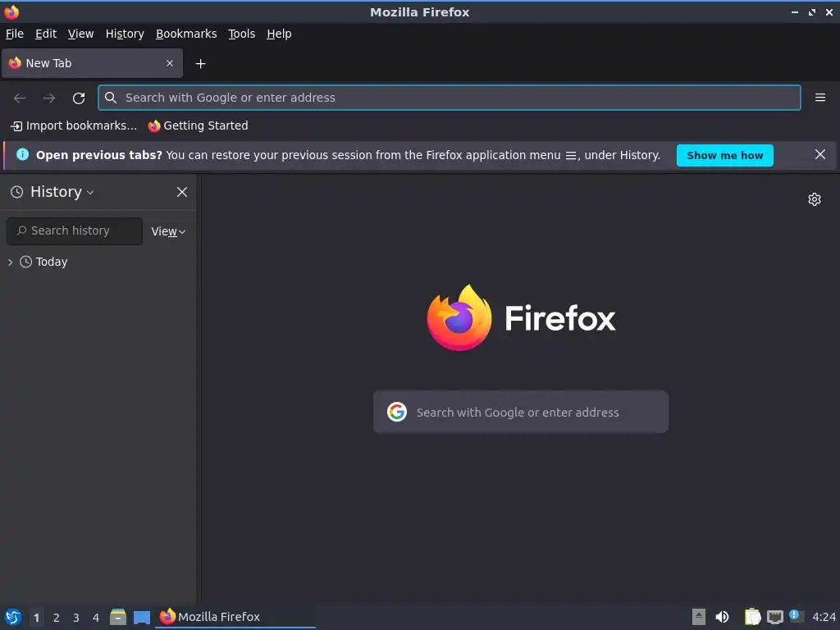Switch to virtual desktop 2
The image size is (840, 630).
57,618
